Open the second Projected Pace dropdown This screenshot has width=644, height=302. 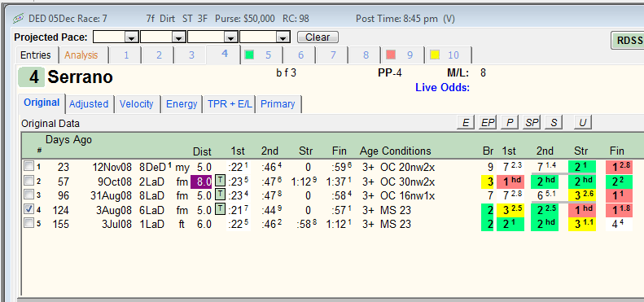tap(178, 37)
